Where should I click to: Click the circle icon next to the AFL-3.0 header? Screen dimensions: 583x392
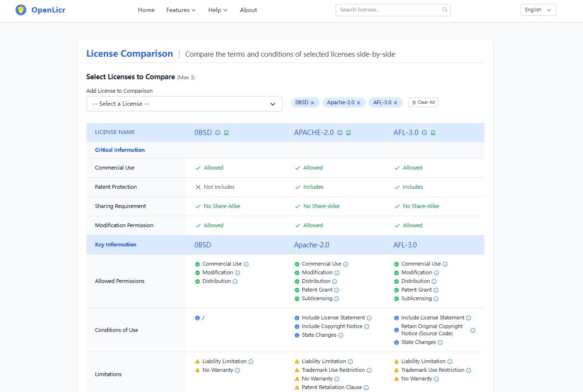424,133
